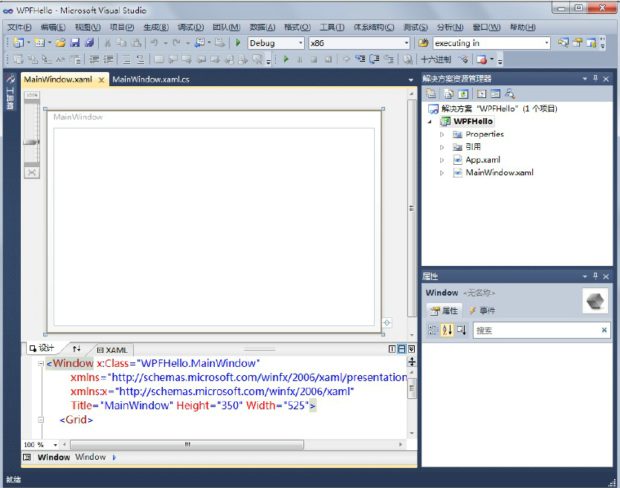Collapse the split pane
This screenshot has height=488, width=620.
[411, 349]
